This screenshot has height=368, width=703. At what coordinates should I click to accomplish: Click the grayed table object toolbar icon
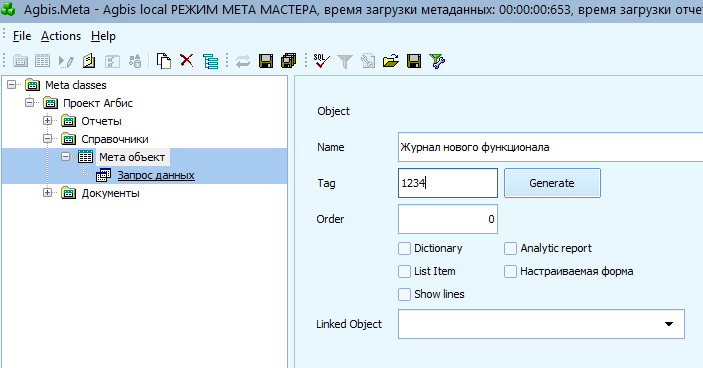point(43,61)
